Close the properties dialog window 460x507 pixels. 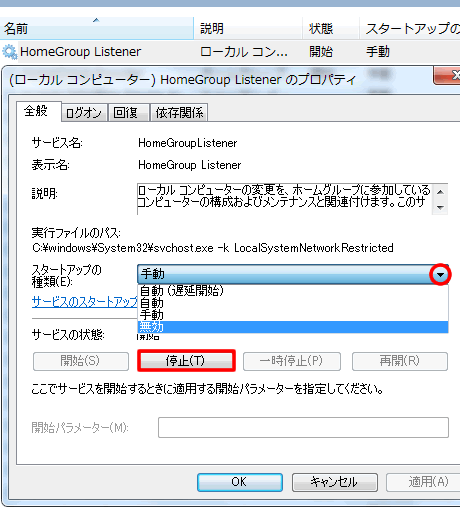(x=448, y=76)
